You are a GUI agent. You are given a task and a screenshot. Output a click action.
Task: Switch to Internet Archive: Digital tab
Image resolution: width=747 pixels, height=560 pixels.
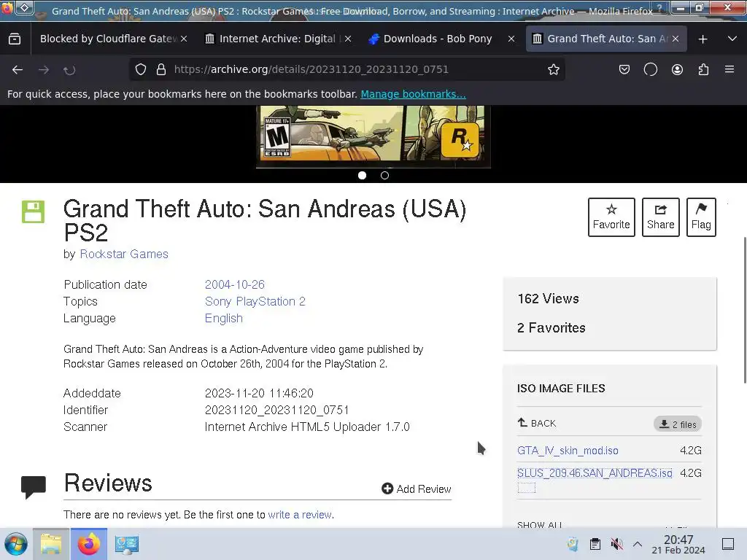tap(278, 39)
